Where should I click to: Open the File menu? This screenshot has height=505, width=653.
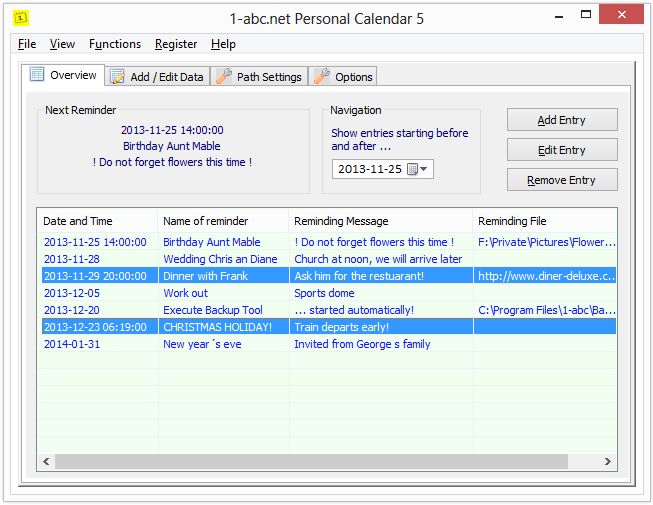pos(27,44)
